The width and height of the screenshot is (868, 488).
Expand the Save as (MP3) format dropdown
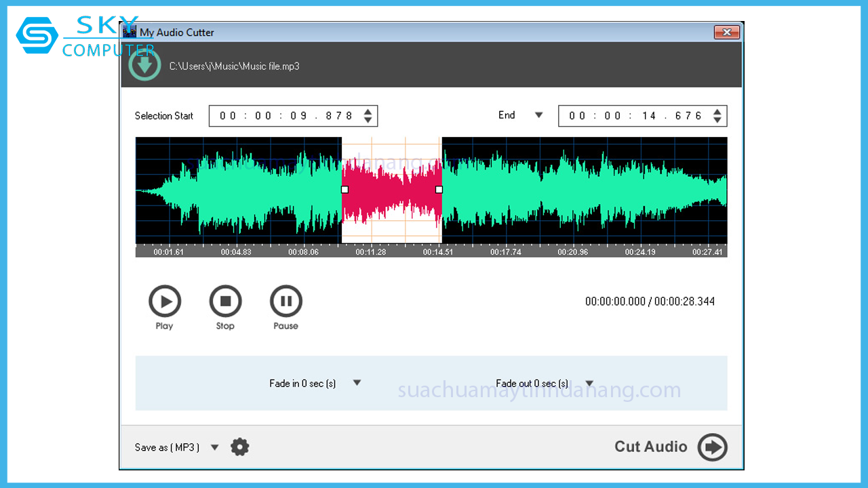point(215,447)
